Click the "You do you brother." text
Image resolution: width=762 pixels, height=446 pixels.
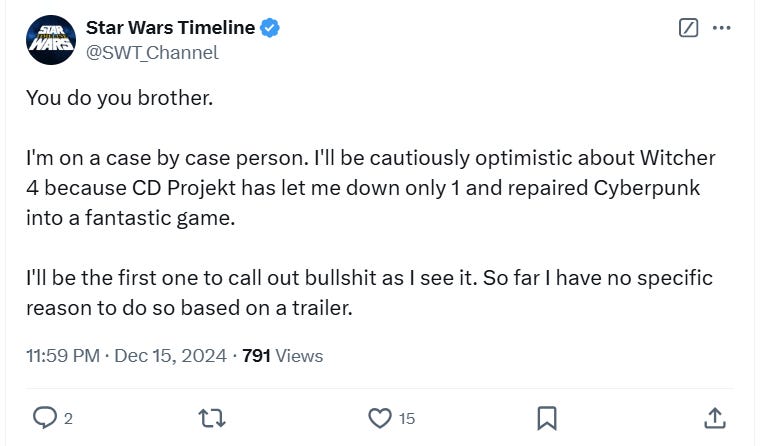tap(120, 101)
